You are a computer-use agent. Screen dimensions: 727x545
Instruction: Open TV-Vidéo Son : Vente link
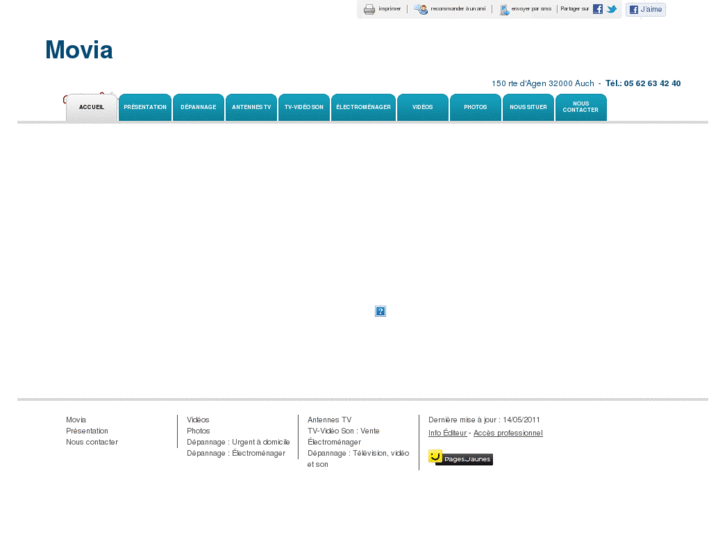(344, 431)
